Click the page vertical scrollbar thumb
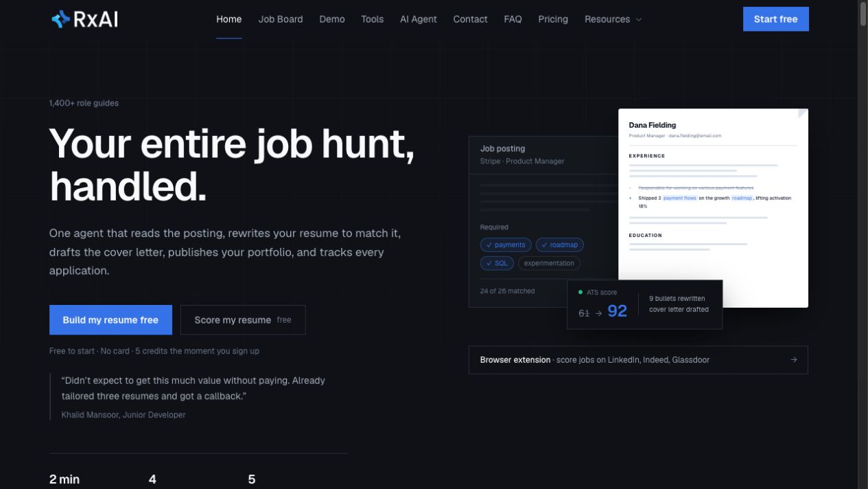The width and height of the screenshot is (868, 489). click(863, 14)
